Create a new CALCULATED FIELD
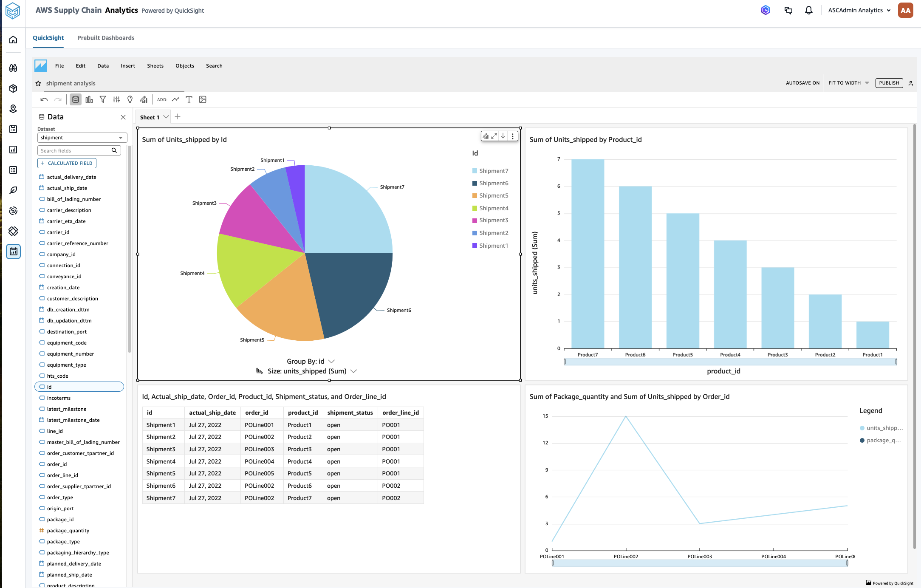921x588 pixels. [67, 163]
